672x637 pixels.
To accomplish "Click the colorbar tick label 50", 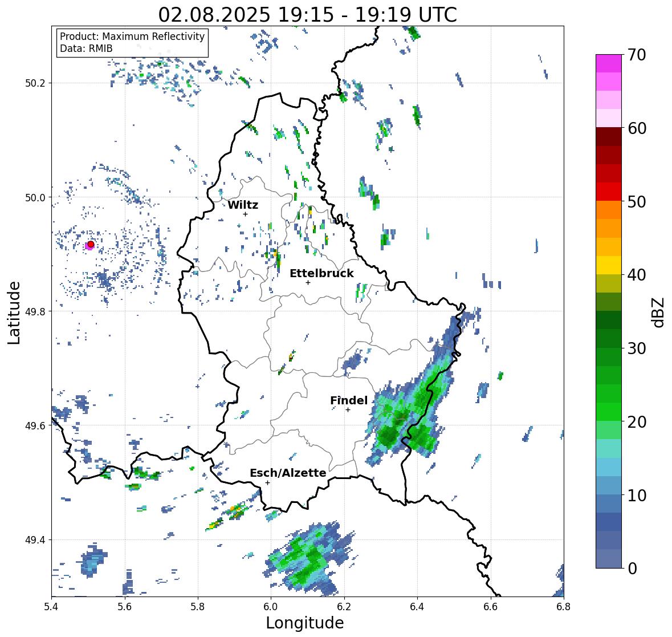I will pyautogui.click(x=637, y=201).
